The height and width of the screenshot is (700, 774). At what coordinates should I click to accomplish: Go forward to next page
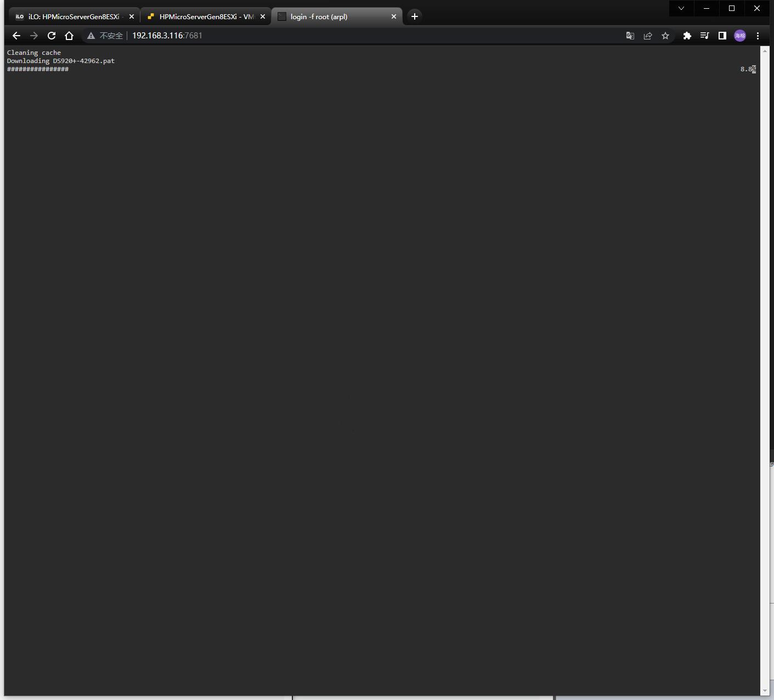point(34,36)
